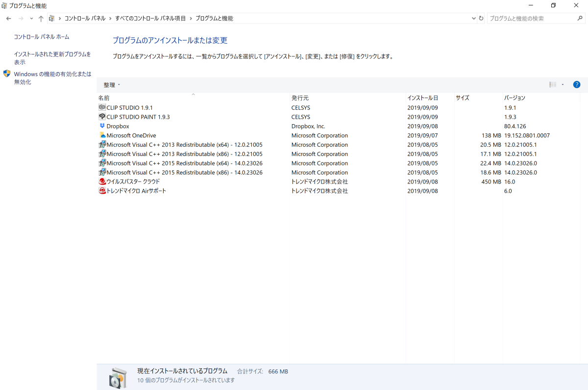Click the Dropbox program icon

click(x=102, y=126)
